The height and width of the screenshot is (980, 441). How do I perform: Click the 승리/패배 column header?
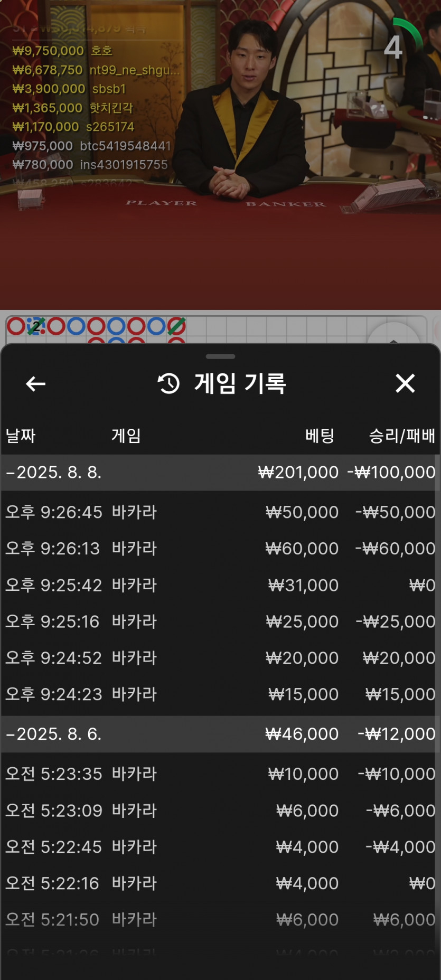[402, 436]
